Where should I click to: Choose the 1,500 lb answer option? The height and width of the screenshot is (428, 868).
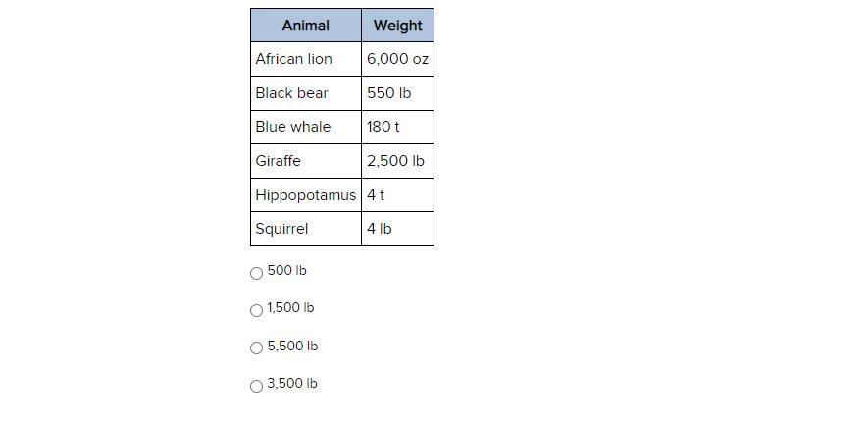pos(257,310)
